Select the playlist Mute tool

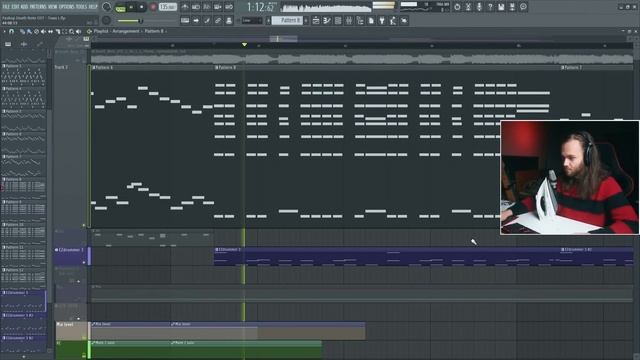43,31
